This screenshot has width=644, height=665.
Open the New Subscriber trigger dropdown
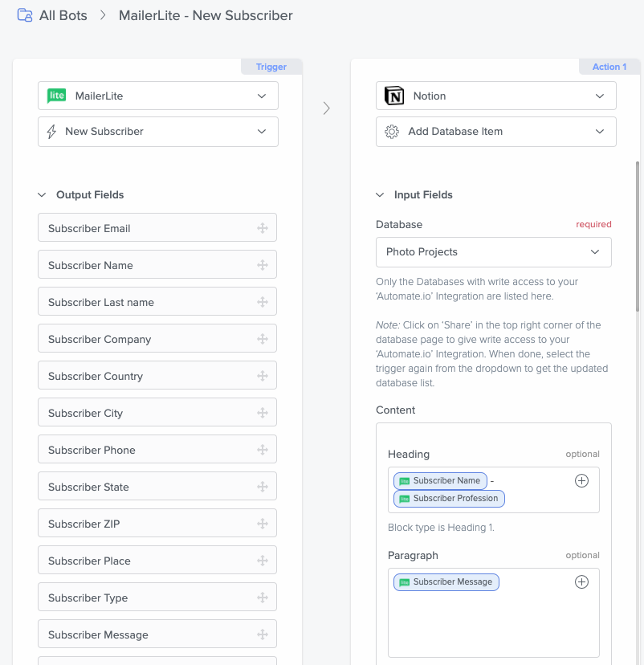158,132
